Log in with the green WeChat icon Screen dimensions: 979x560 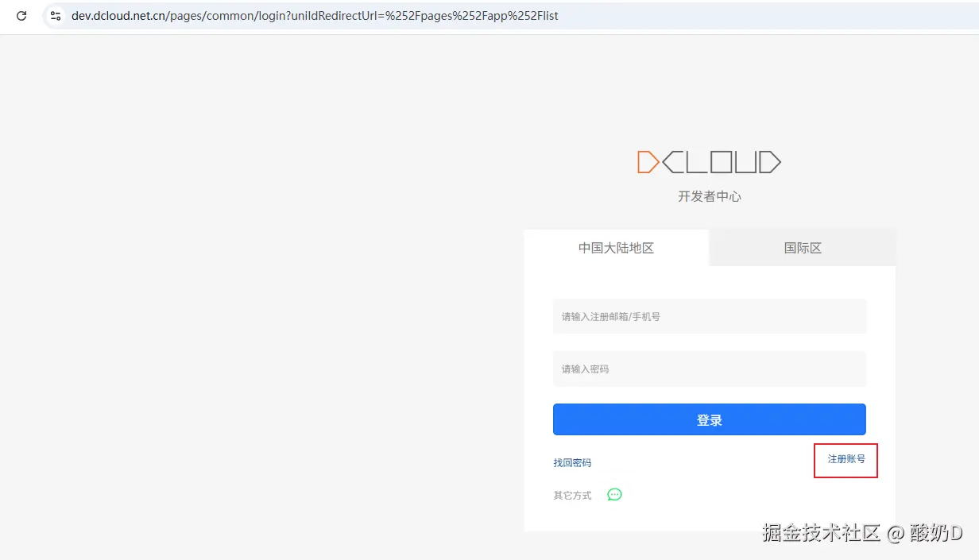coord(614,494)
